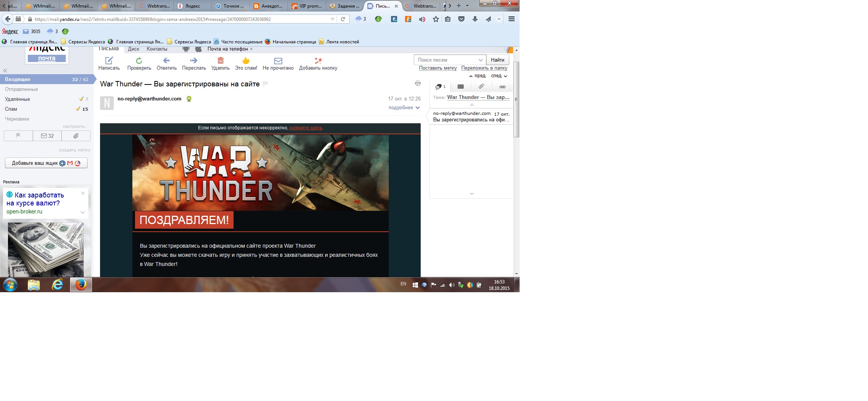
Task: Open a new browser tab with plus
Action: 458,6
